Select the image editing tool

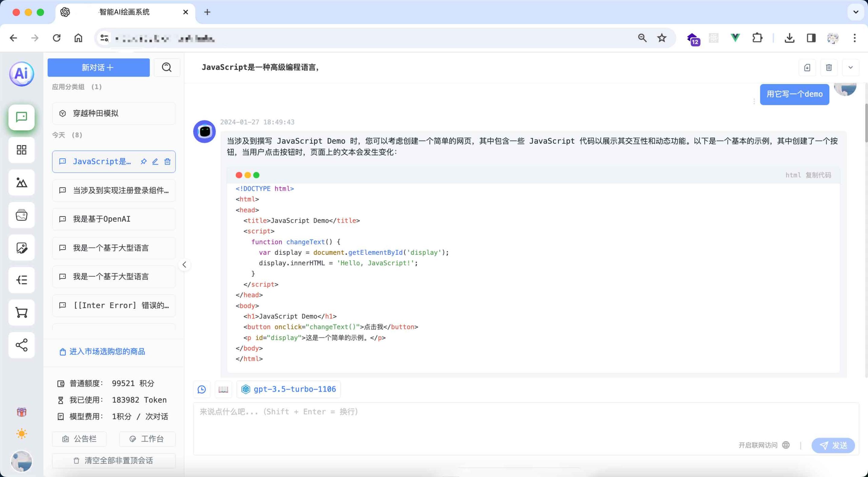click(x=21, y=247)
